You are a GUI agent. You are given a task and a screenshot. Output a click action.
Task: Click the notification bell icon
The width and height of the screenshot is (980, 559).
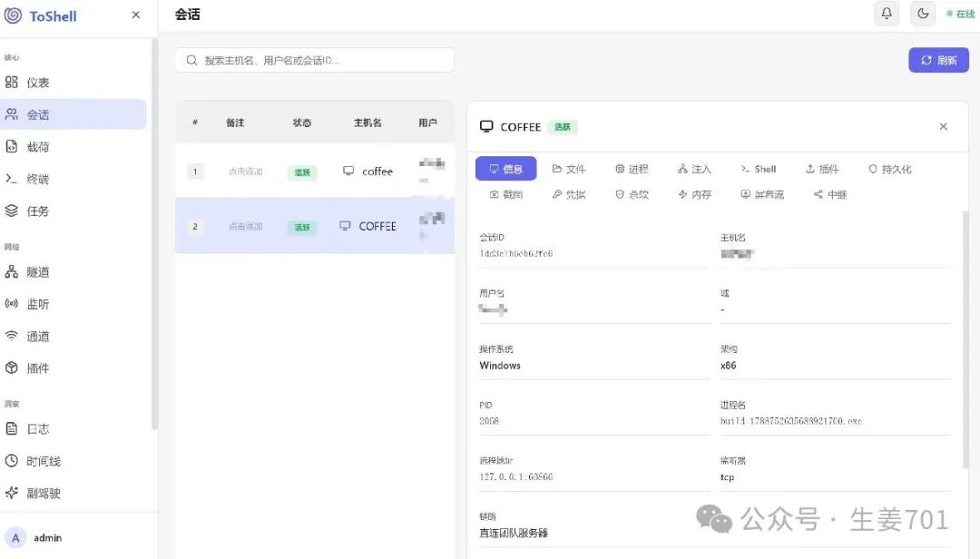point(887,14)
